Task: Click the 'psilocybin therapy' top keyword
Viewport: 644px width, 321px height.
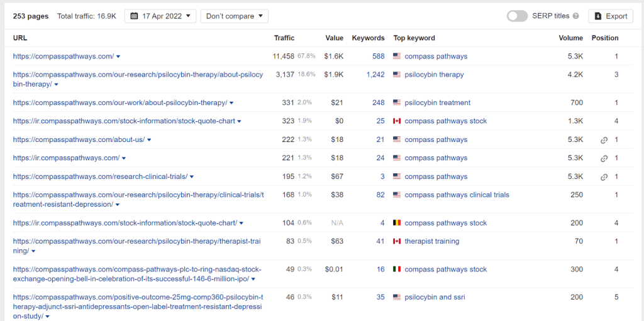Action: (434, 75)
